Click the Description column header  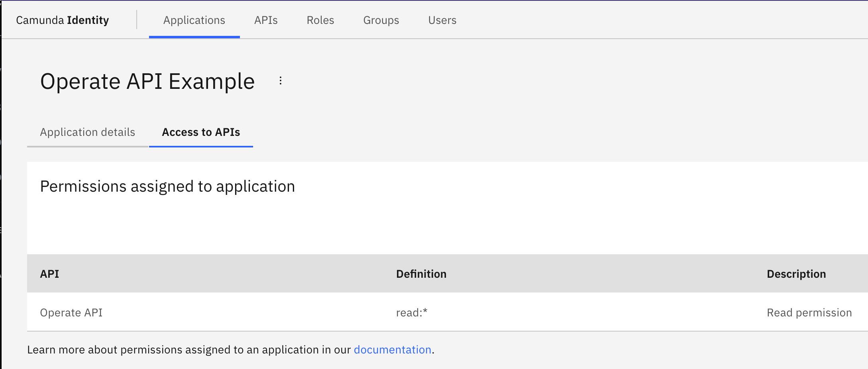[796, 274]
